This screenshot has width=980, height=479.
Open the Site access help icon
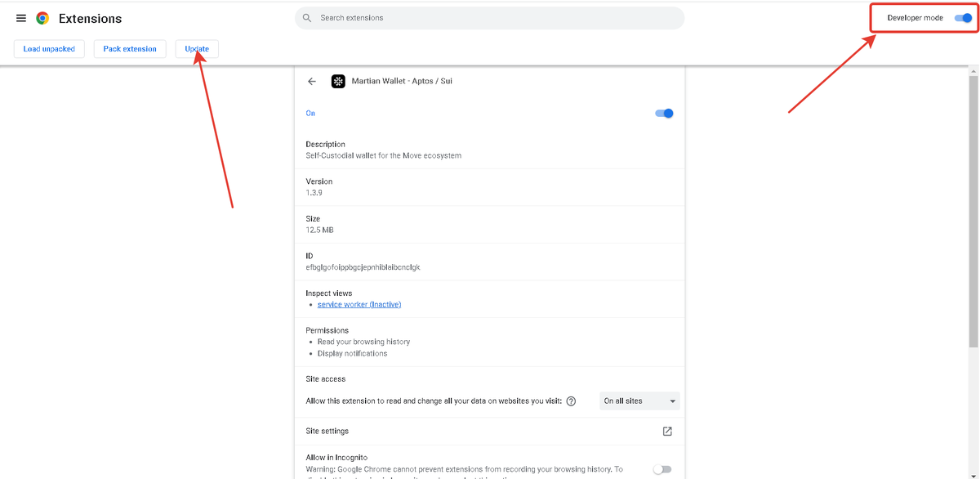click(x=571, y=401)
